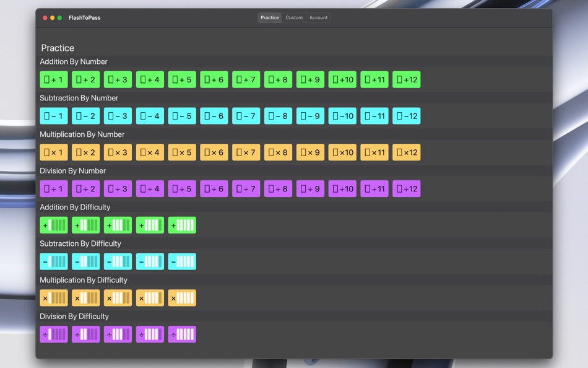Open multiplication difficulty level four
Image resolution: width=588 pixels, height=368 pixels.
[150, 298]
